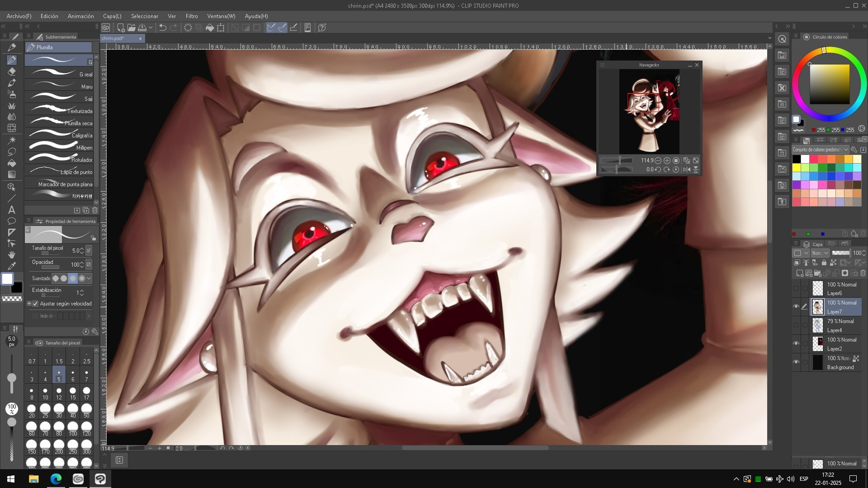Hide the Layer2 layer
Screen dimensions: 868x488
[x=796, y=343]
